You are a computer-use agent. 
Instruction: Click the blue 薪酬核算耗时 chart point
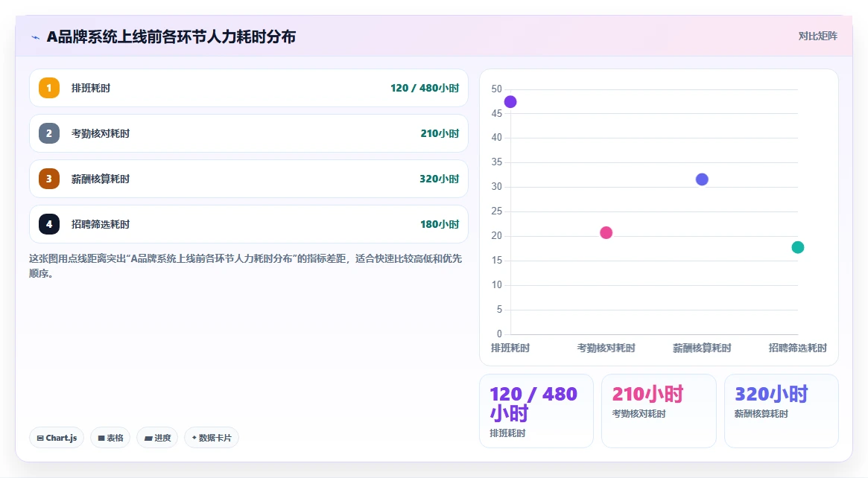coord(702,179)
